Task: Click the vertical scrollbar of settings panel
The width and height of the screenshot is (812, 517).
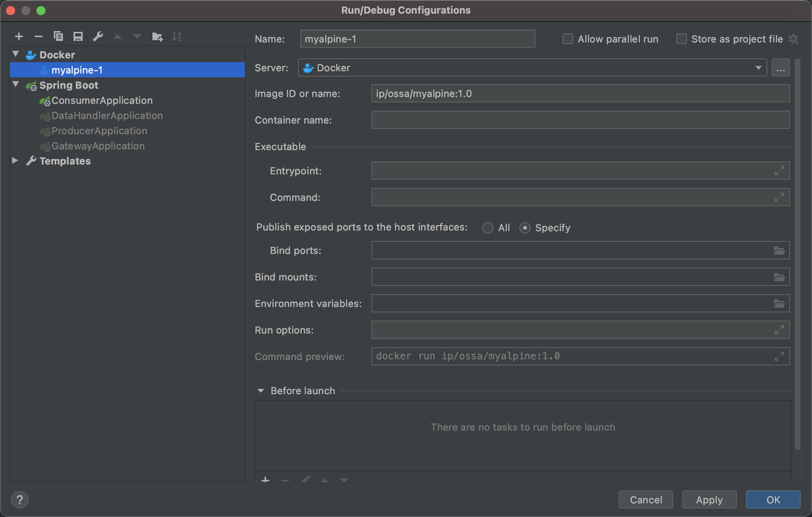Action: click(x=798, y=254)
